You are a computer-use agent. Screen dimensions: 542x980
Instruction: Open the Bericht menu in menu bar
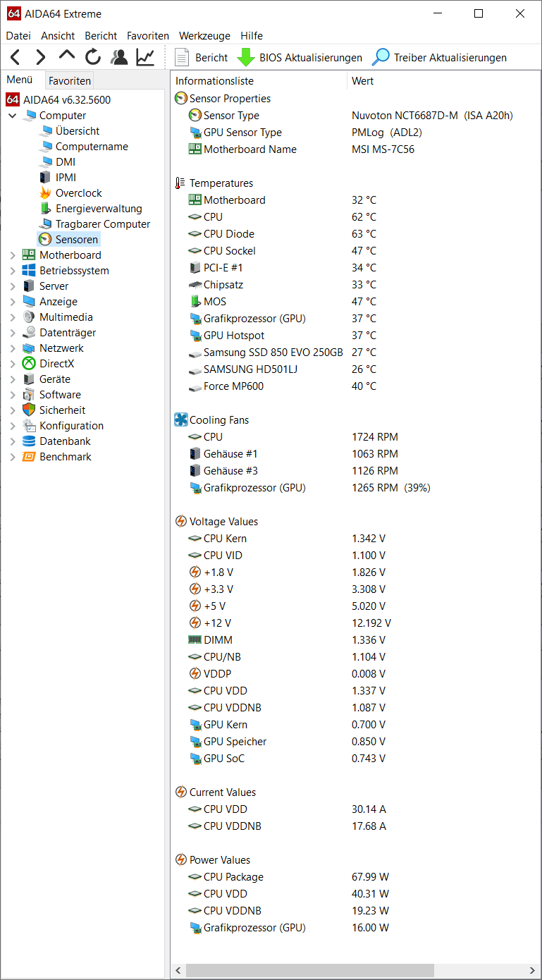[101, 35]
